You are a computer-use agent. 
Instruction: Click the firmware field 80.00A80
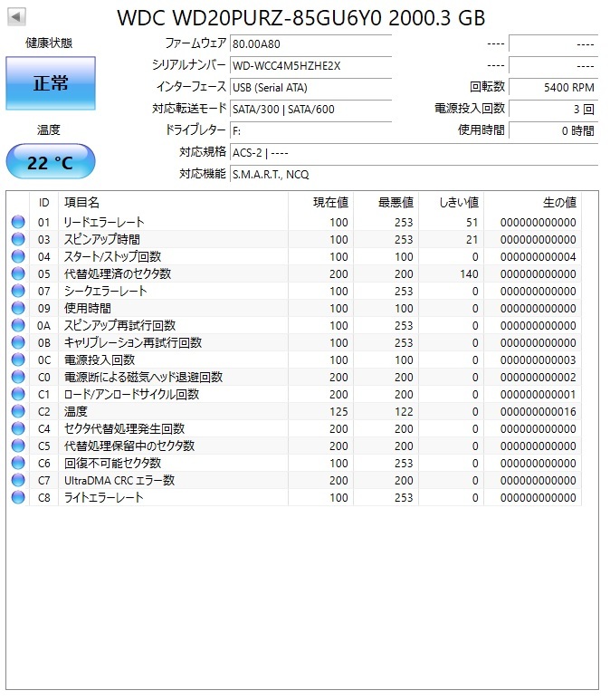pos(310,43)
